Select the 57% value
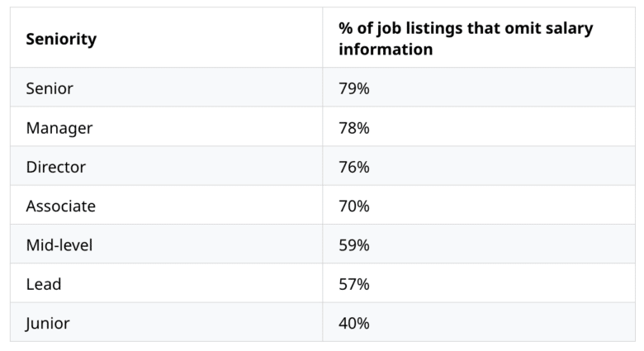The image size is (644, 351). [354, 285]
